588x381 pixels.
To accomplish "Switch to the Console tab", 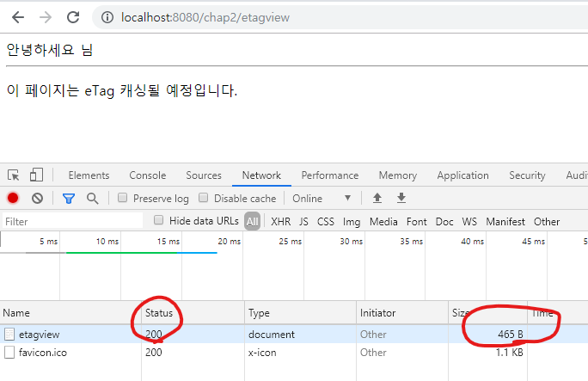I will tap(148, 175).
